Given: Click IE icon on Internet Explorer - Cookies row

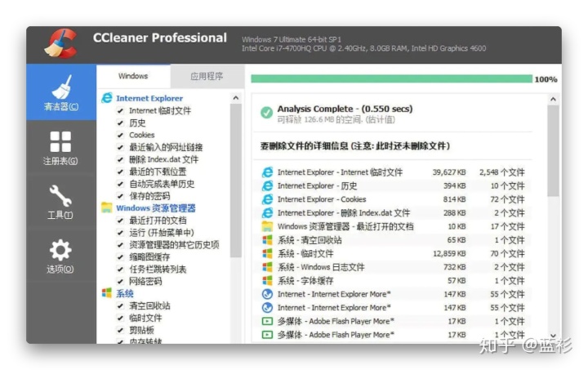Looking at the screenshot, I should point(267,199).
